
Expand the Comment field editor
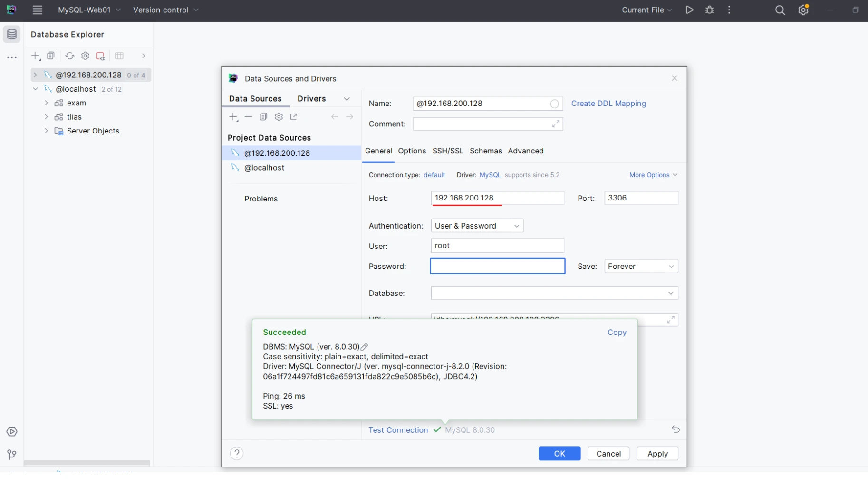[556, 124]
